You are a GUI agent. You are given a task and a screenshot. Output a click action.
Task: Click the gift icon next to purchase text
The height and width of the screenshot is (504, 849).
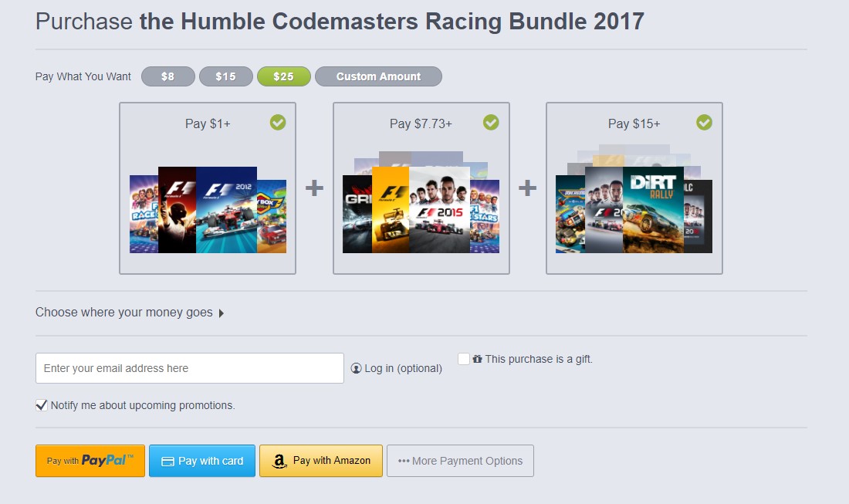point(477,359)
